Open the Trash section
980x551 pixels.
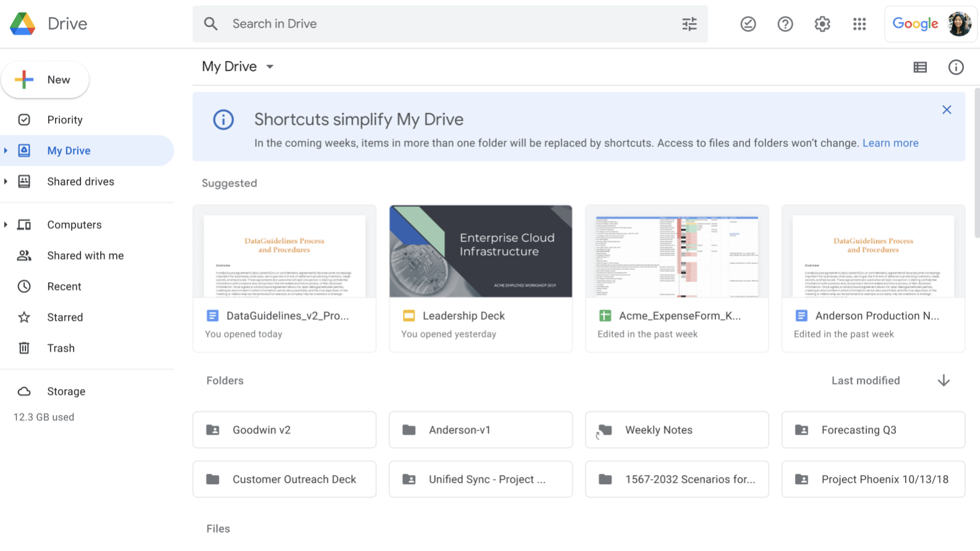coord(61,348)
